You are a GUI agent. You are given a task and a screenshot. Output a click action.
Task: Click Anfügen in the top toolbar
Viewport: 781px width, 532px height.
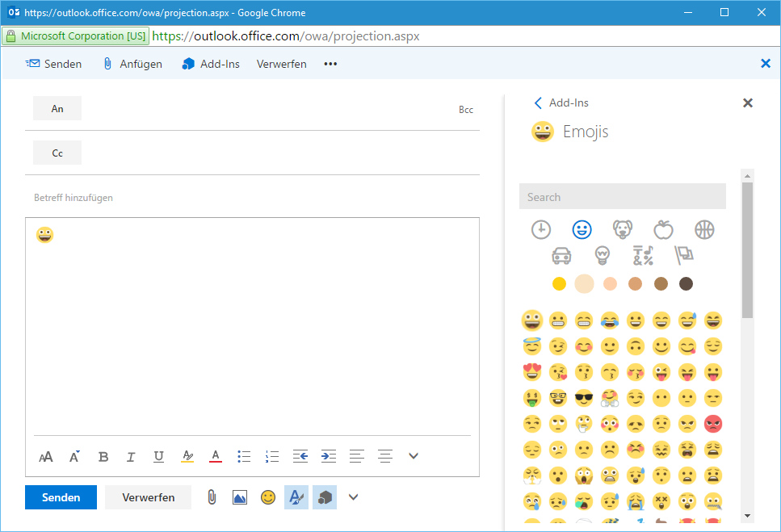click(x=132, y=64)
